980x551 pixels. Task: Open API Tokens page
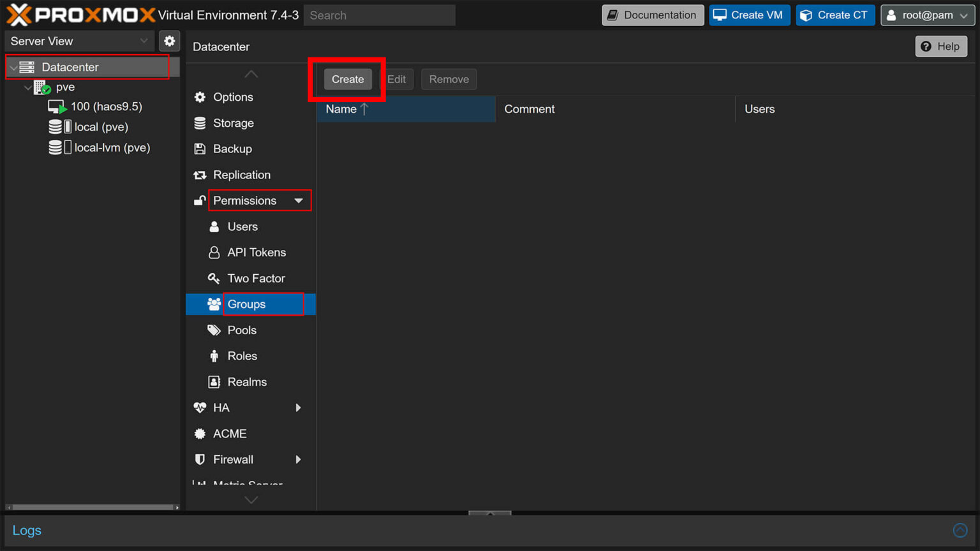pyautogui.click(x=256, y=253)
